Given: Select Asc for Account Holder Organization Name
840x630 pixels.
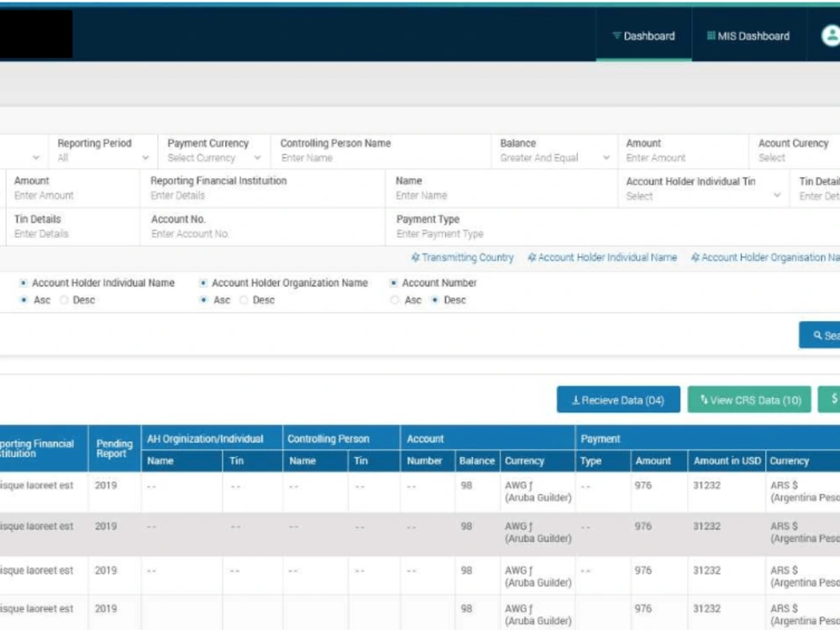Looking at the screenshot, I should coord(203,300).
